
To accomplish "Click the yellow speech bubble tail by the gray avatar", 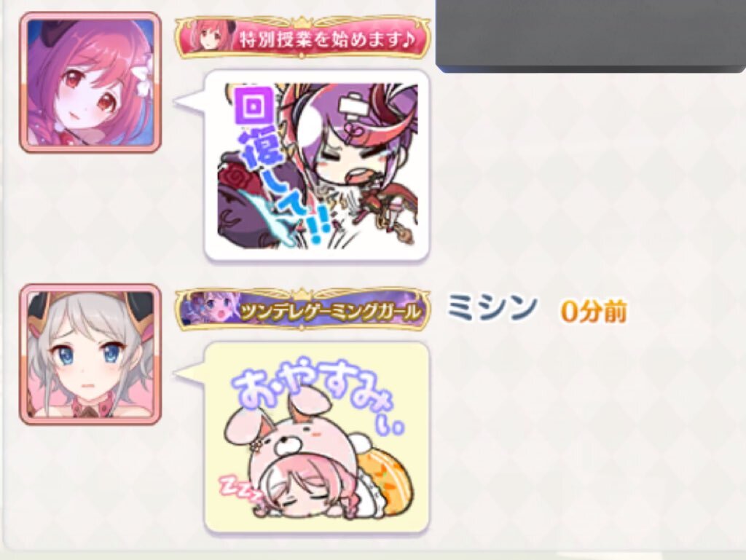I will (x=190, y=374).
